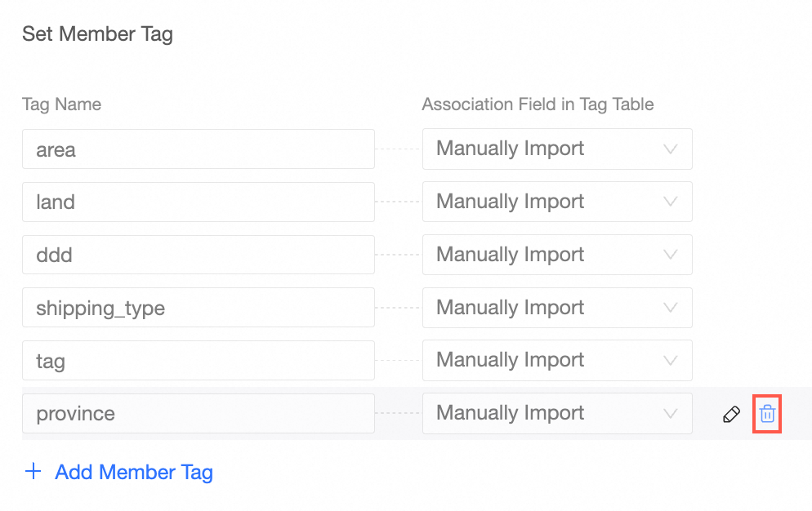Viewport: 812px width, 511px height.
Task: Click the province tag name input
Action: pos(198,414)
